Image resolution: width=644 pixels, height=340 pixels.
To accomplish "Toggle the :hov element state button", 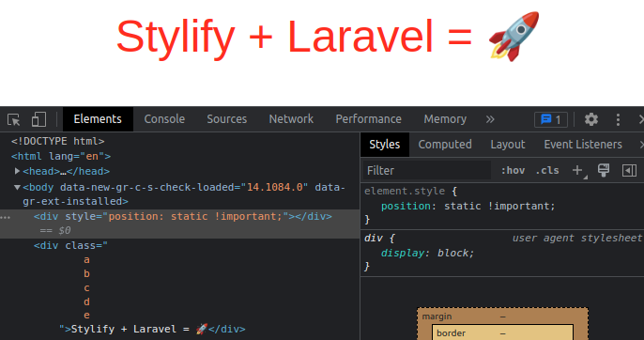I will click(513, 171).
